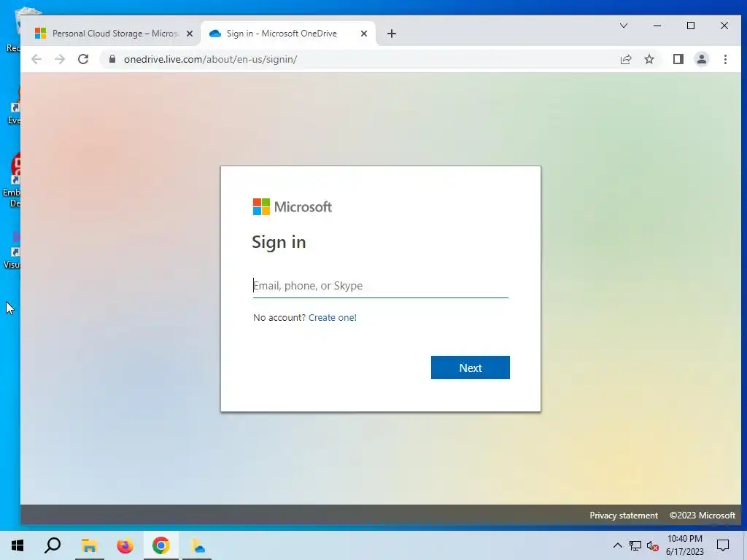This screenshot has height=560, width=747.
Task: Close the Personal Cloud Storage tab
Action: click(x=190, y=34)
